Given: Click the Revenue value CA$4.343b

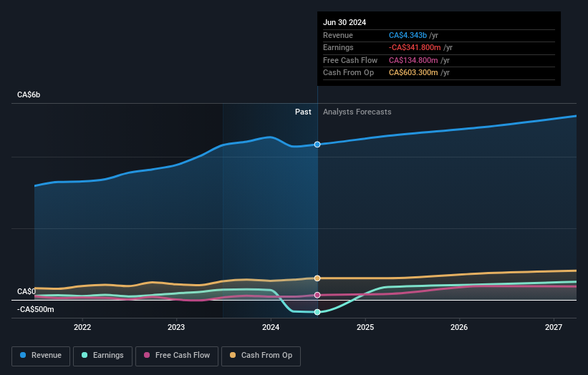Looking at the screenshot, I should 408,35.
